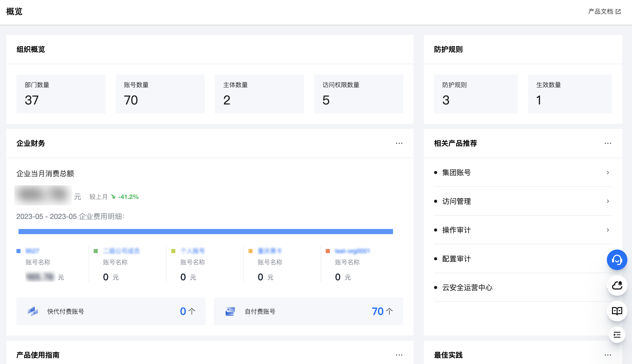Open the 产品使用指南 more options menu
Viewport: 632px width, 364px height.
pyautogui.click(x=399, y=355)
